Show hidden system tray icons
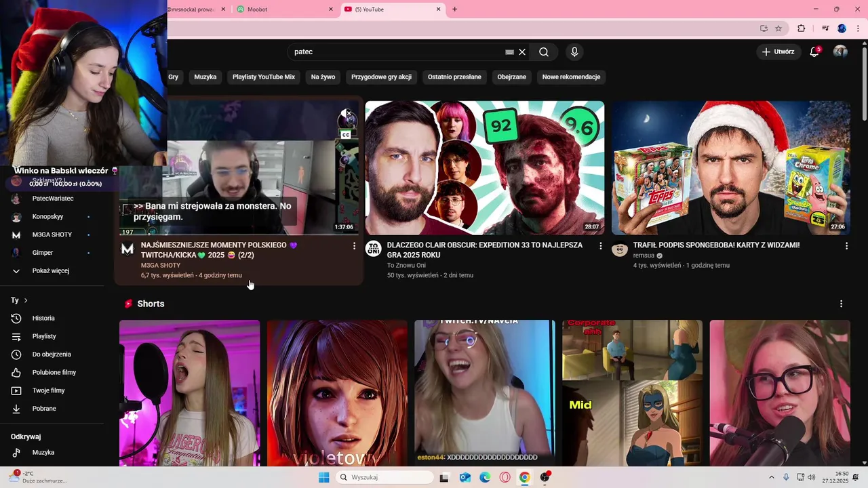This screenshot has height=488, width=868. [771, 477]
